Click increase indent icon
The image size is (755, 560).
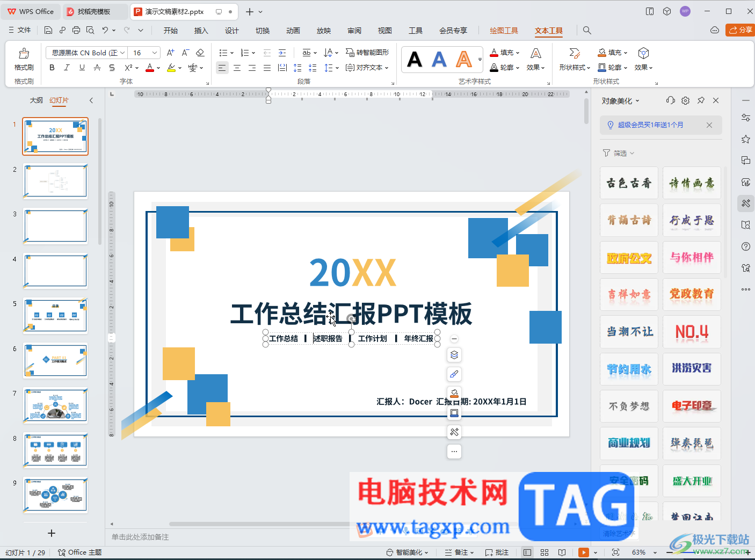pyautogui.click(x=282, y=53)
